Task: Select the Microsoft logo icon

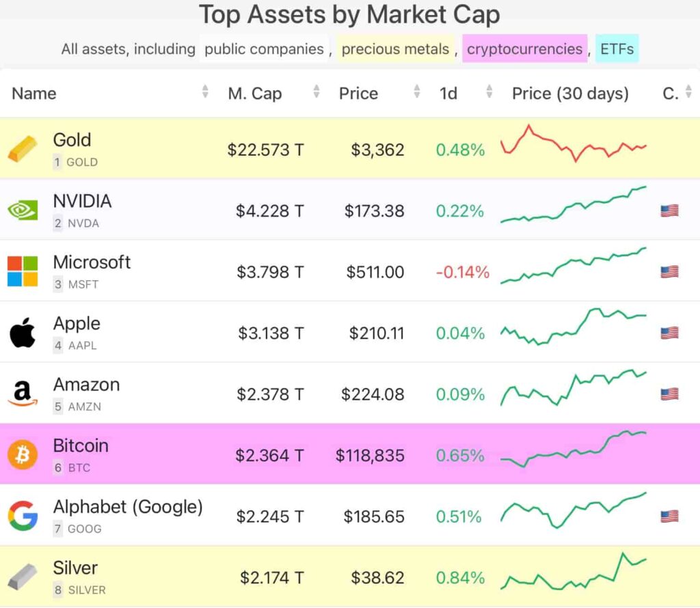Action: (23, 271)
